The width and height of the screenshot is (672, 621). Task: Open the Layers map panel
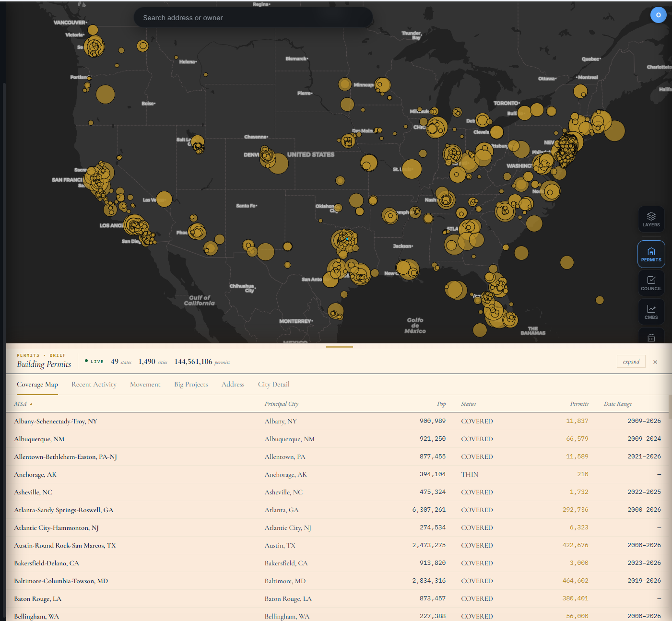coord(651,220)
